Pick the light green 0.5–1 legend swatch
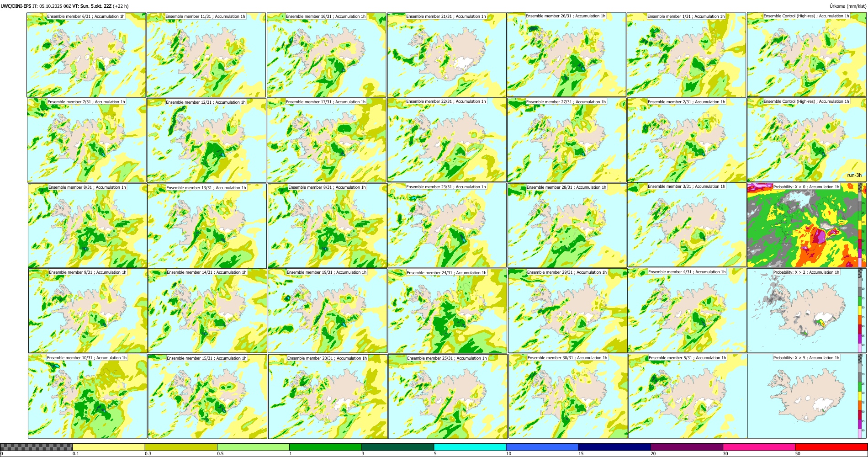 pos(253,447)
